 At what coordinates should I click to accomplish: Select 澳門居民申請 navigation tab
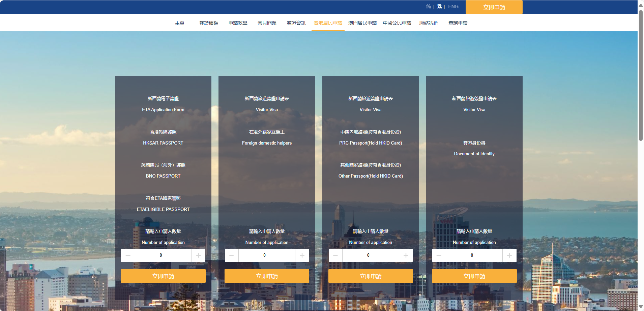click(x=362, y=23)
